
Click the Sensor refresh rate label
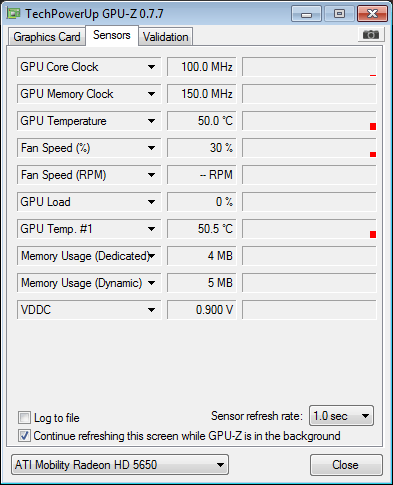[x=257, y=416]
